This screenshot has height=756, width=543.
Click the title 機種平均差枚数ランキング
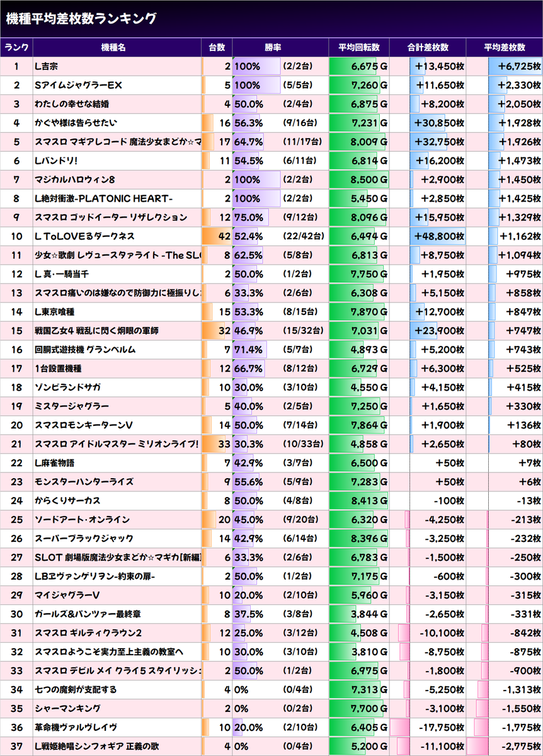point(81,18)
